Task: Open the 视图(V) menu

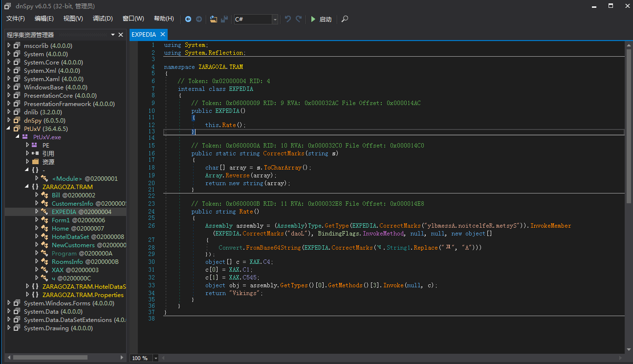Action: [73, 19]
